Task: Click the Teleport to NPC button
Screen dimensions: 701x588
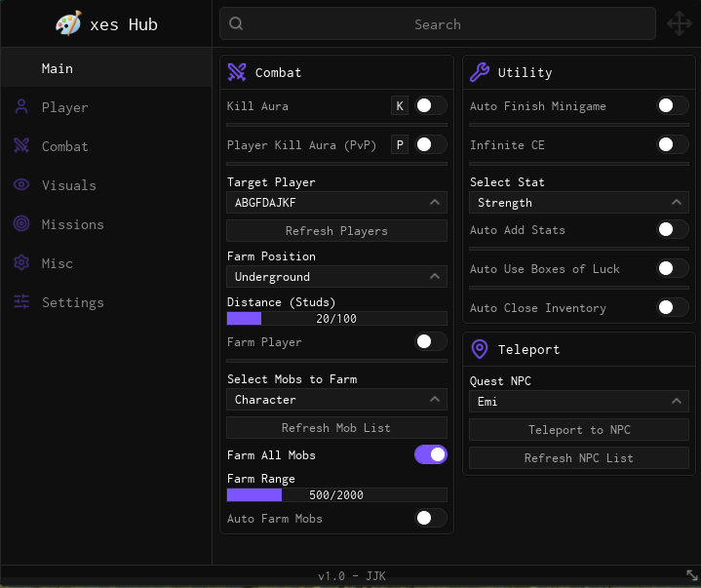Action: 579,430
